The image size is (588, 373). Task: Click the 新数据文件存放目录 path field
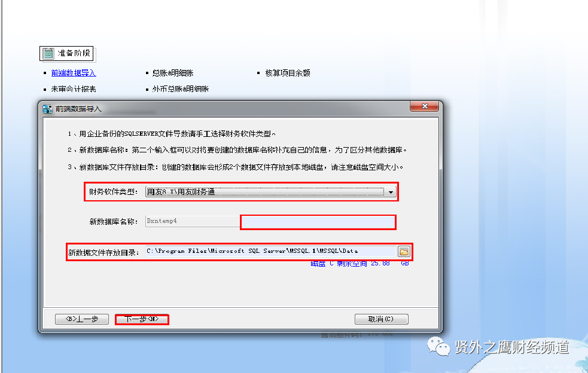271,252
